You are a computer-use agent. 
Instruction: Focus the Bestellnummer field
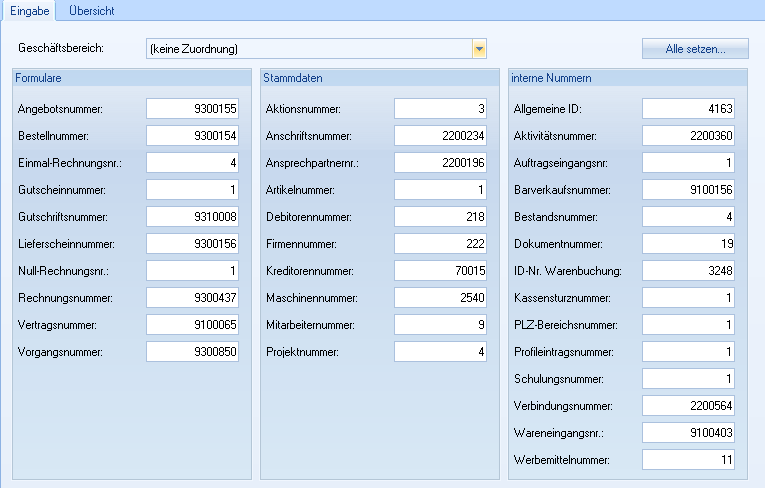click(193, 135)
